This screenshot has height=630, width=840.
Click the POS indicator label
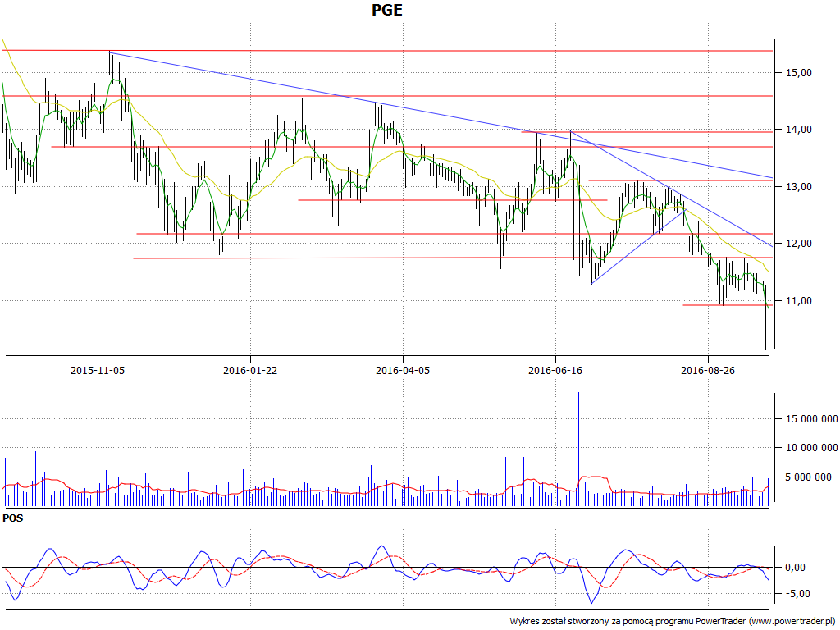(13, 518)
